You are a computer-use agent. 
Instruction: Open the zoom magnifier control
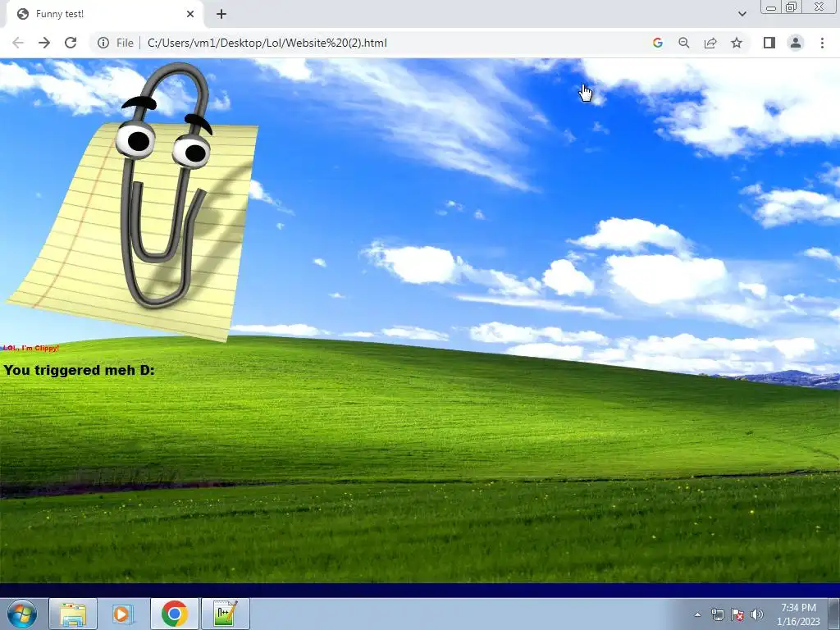point(684,43)
